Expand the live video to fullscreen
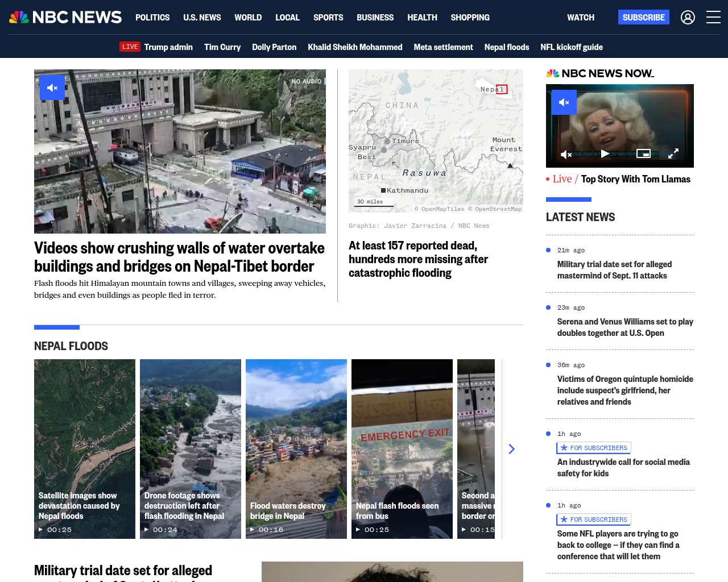The height and width of the screenshot is (582, 728). tap(673, 153)
